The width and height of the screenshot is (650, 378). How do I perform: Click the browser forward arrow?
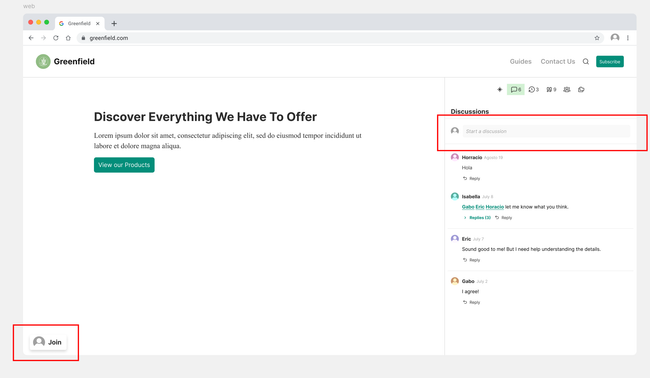point(44,38)
